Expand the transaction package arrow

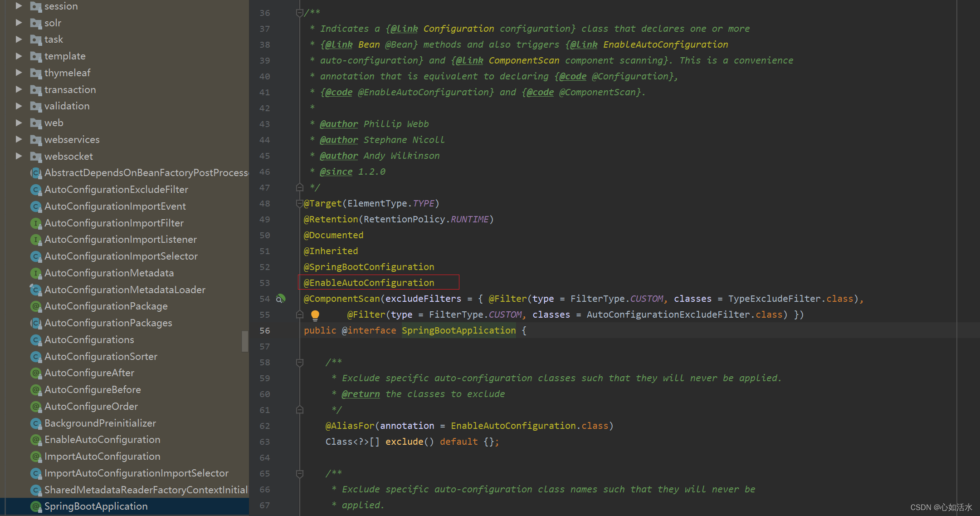tap(19, 89)
